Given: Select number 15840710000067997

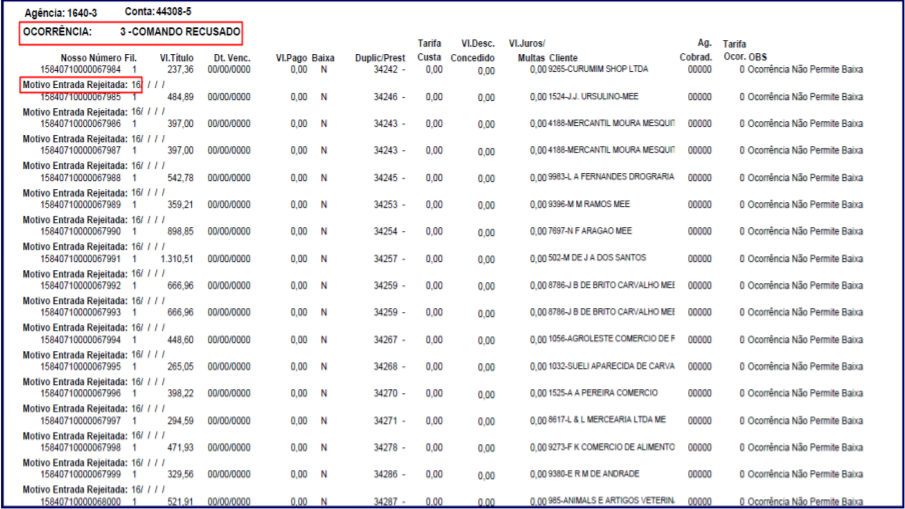Looking at the screenshot, I should (81, 421).
